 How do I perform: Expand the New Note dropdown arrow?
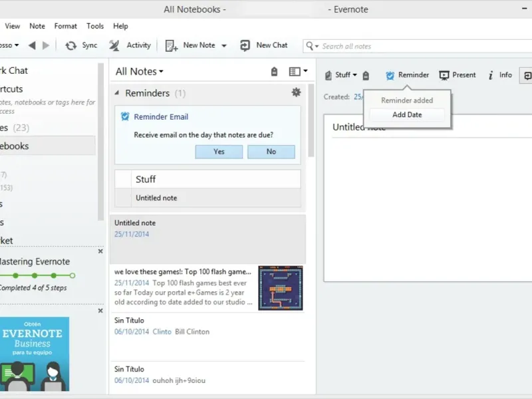(x=224, y=46)
